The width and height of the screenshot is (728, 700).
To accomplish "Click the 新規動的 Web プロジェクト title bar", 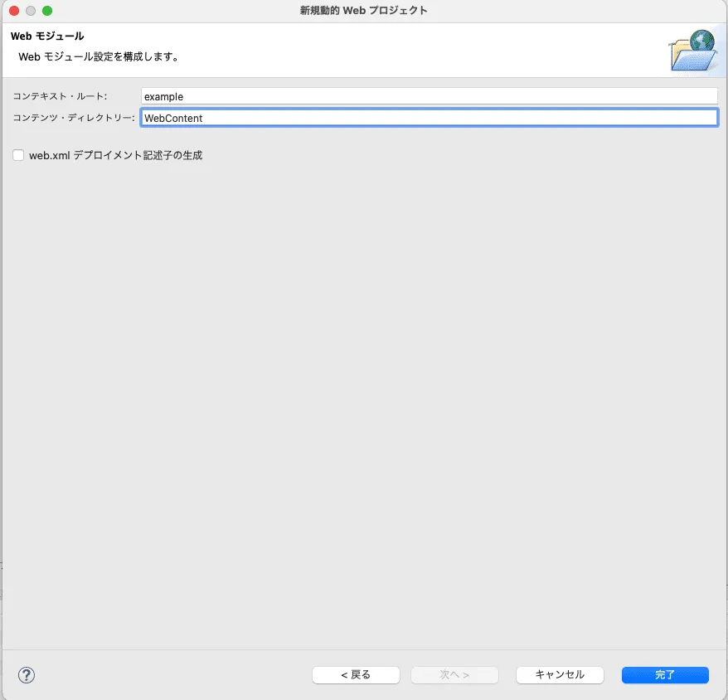I will pyautogui.click(x=363, y=10).
